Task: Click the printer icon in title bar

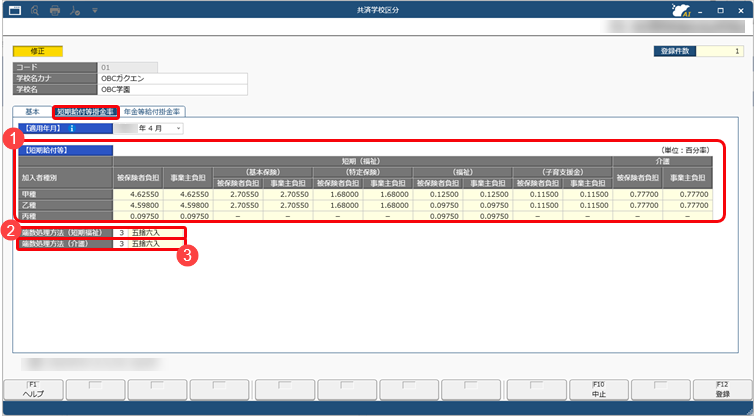Action: pyautogui.click(x=55, y=10)
